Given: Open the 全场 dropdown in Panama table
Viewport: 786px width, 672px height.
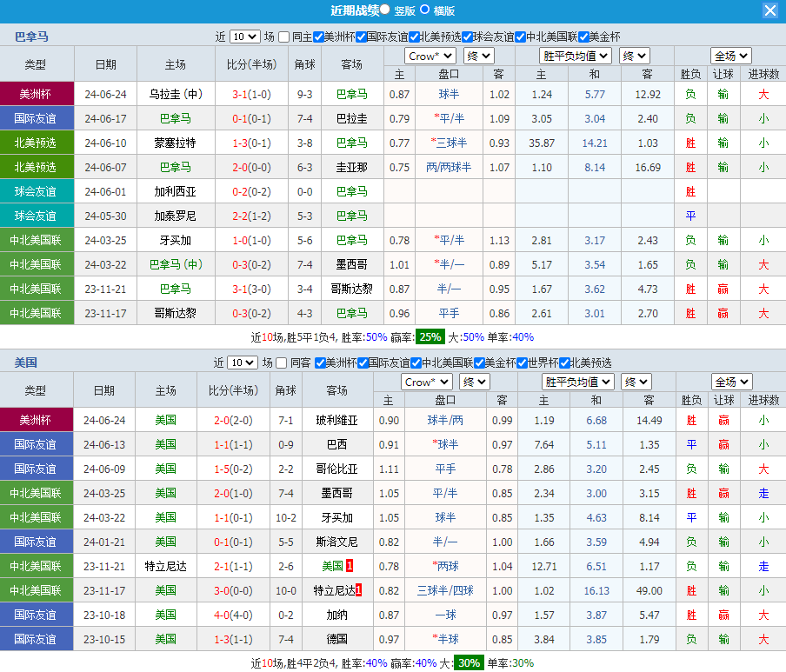Looking at the screenshot, I should pyautogui.click(x=730, y=56).
